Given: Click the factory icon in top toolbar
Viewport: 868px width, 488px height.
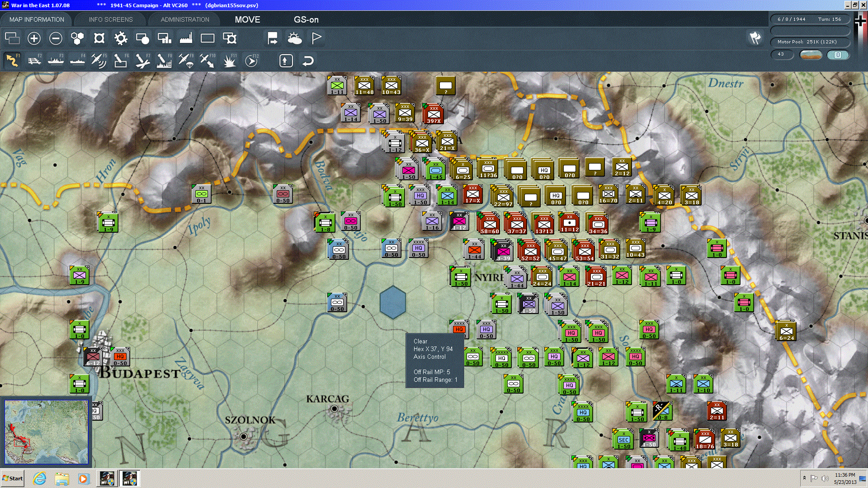Looking at the screenshot, I should click(186, 38).
